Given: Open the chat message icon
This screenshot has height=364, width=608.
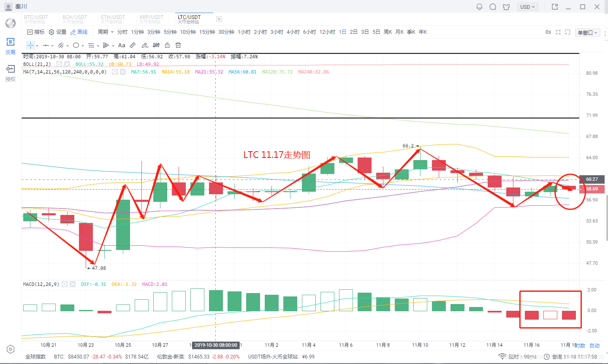Looking at the screenshot, I should tap(493, 7).
